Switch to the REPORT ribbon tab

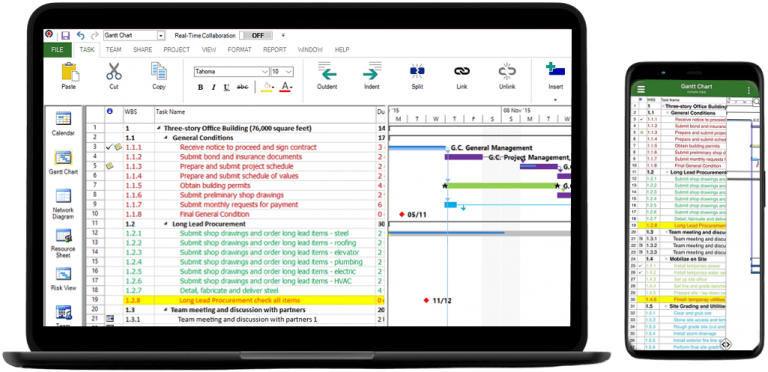275,50
